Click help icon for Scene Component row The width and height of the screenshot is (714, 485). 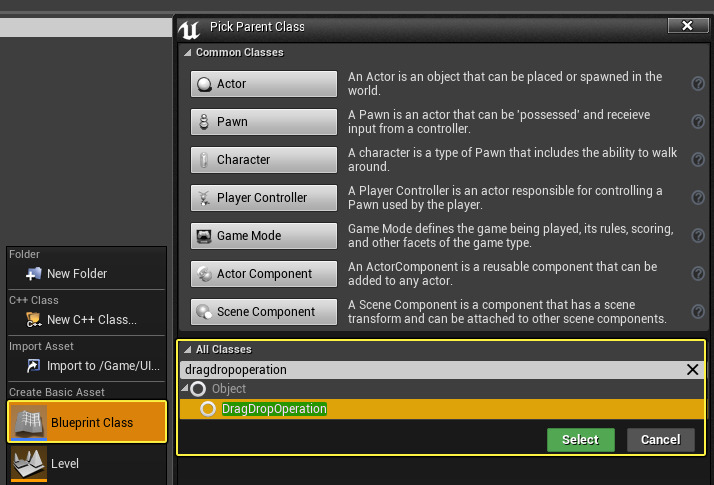(698, 312)
